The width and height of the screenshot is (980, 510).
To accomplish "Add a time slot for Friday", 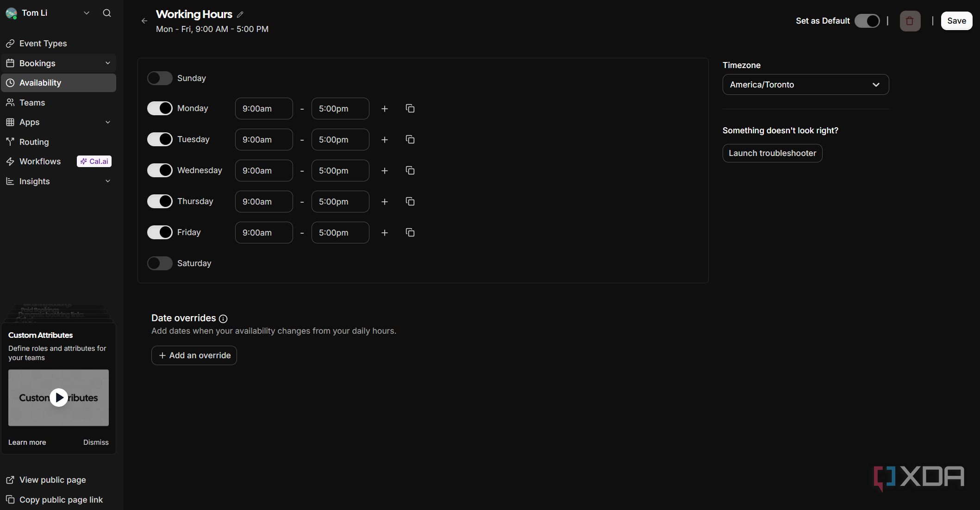I will click(x=385, y=233).
